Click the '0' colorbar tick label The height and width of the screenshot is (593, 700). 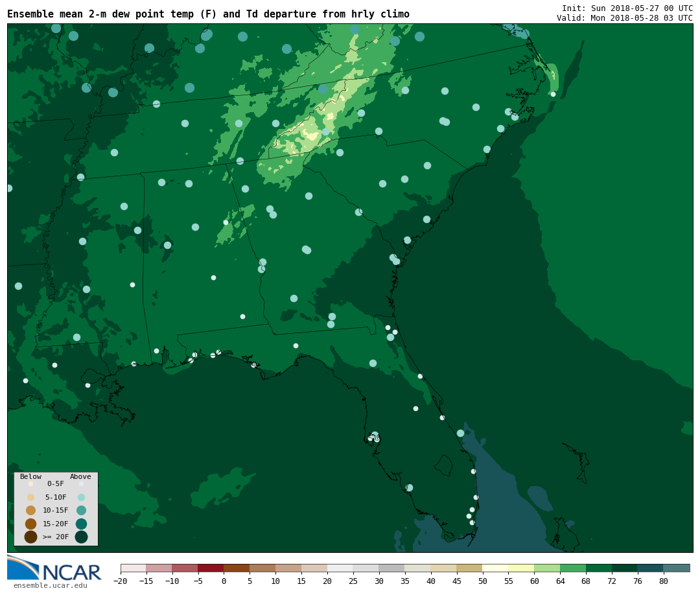pyautogui.click(x=224, y=581)
